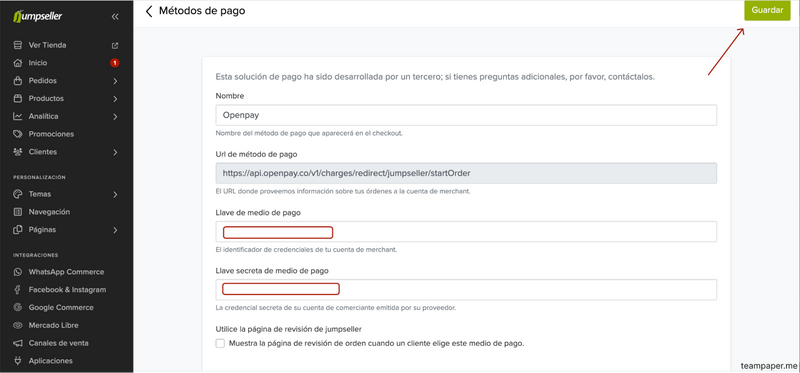The width and height of the screenshot is (800, 373).
Task: Click the Aplicaciones plug icon
Action: point(18,361)
